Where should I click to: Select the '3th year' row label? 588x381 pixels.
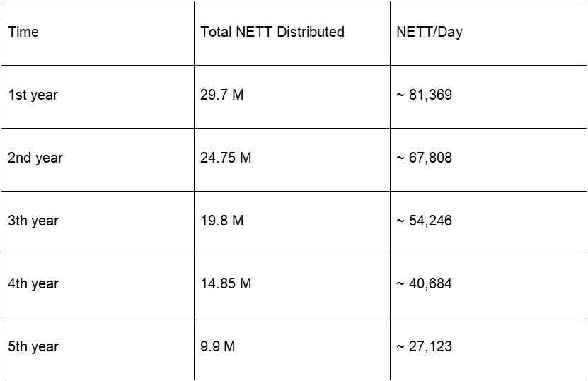(34, 221)
